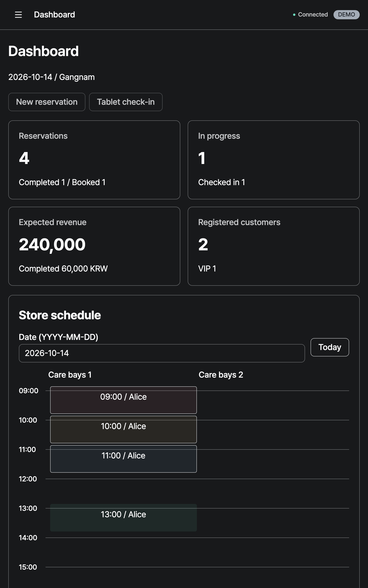
Task: Click the 2026-10-14 / Gangnam subtitle
Action: (51, 77)
